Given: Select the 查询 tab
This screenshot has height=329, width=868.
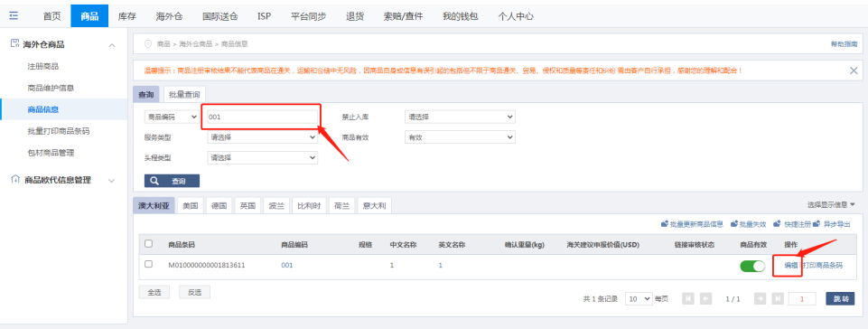Looking at the screenshot, I should tap(146, 95).
